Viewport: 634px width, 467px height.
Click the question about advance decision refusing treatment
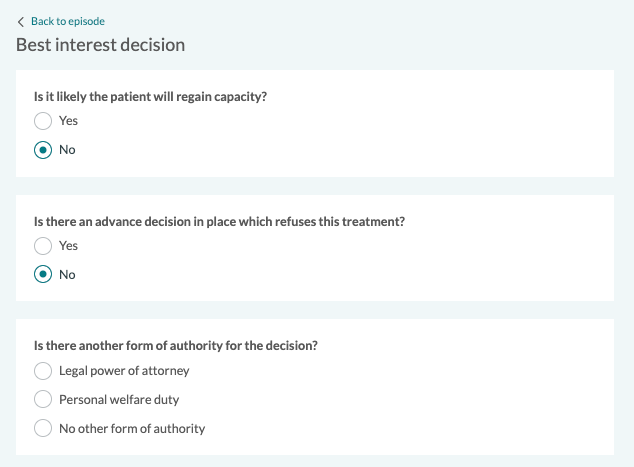[219, 221]
